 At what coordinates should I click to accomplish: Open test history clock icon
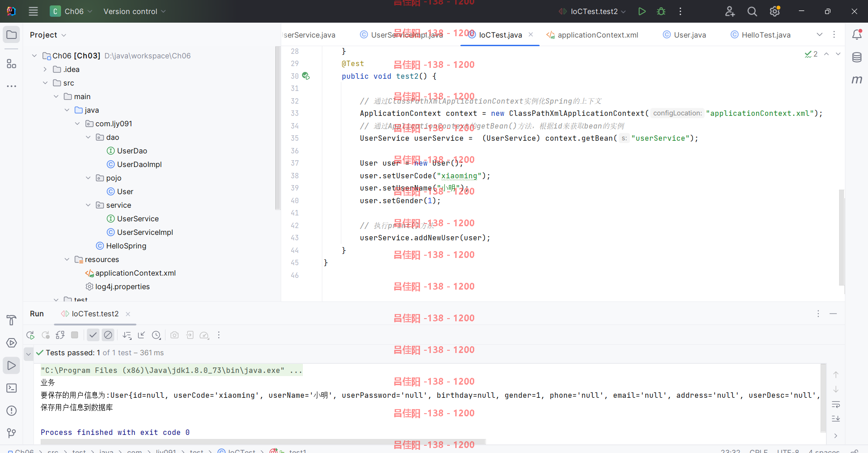point(156,335)
